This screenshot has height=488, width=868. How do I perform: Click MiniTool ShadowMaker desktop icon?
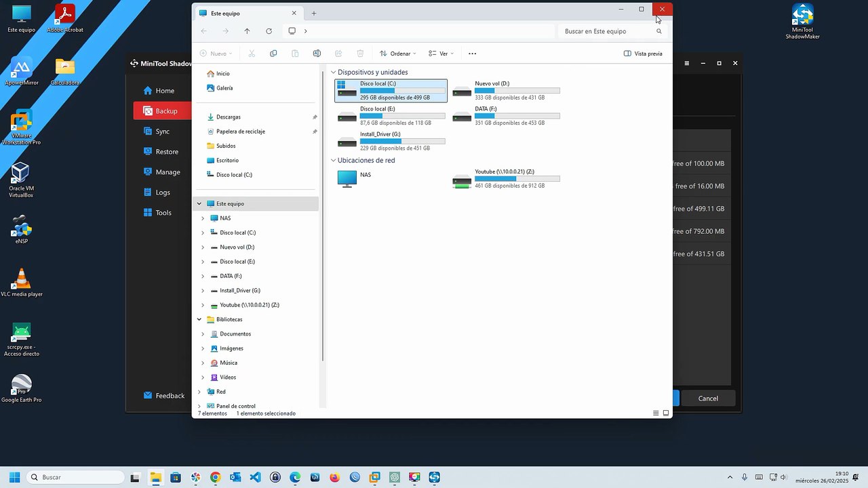(x=803, y=22)
